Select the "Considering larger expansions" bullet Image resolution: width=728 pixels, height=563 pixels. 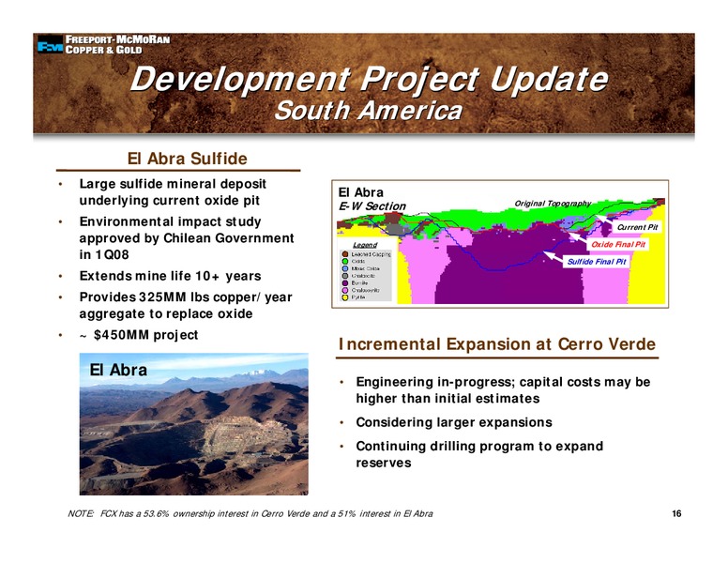pos(454,422)
